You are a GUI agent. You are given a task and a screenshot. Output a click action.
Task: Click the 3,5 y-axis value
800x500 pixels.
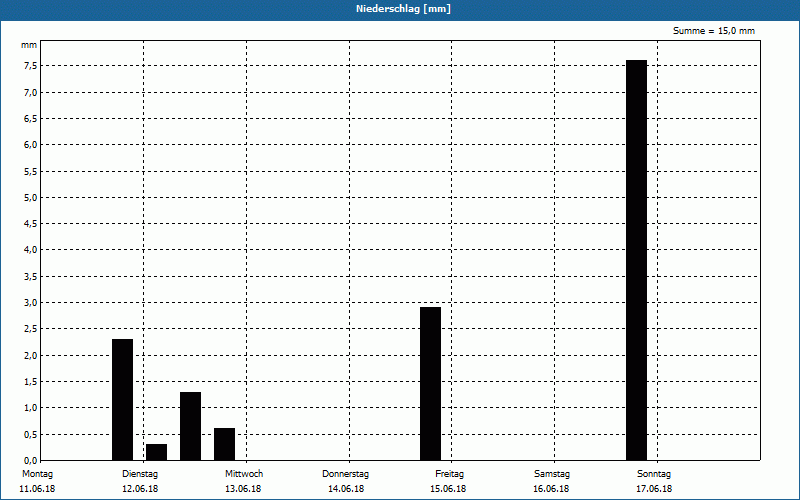[30, 277]
